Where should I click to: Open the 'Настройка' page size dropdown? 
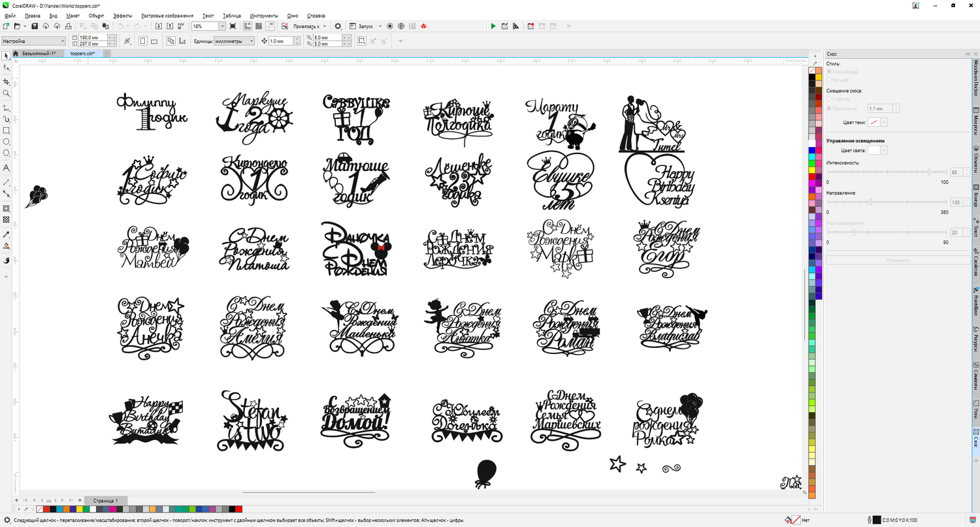[33, 41]
